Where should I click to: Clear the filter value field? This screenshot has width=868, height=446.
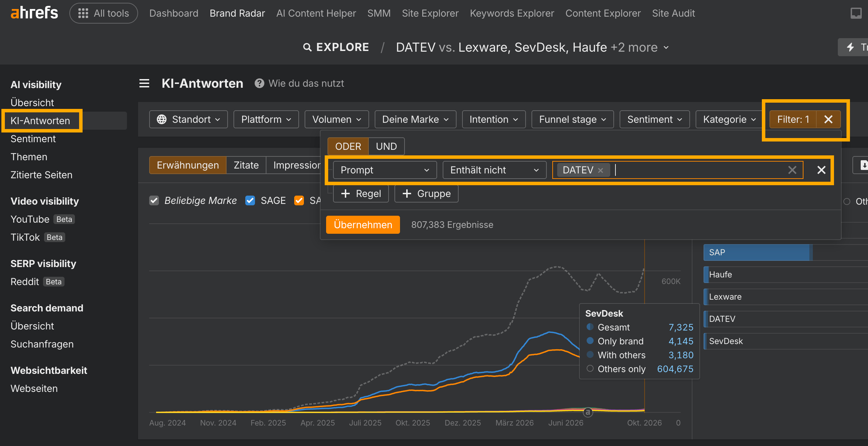[792, 170]
